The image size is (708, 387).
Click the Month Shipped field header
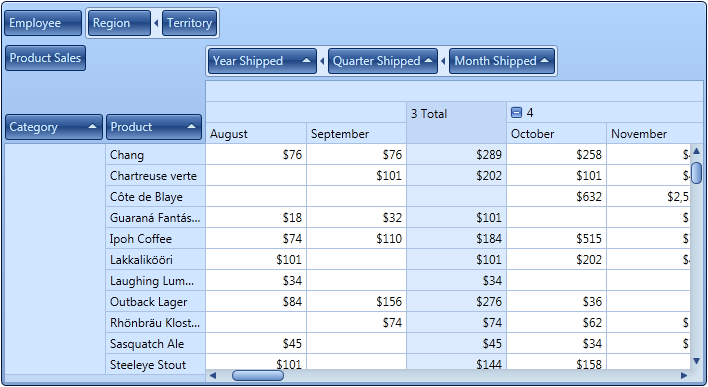(502, 61)
